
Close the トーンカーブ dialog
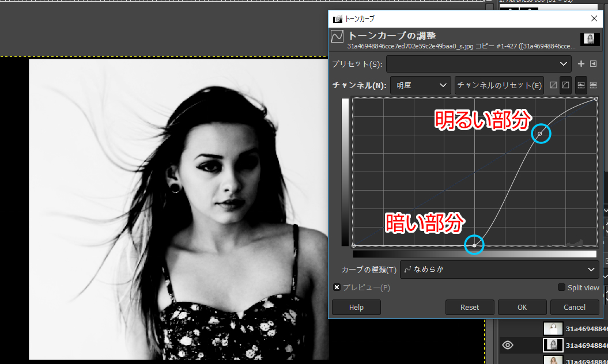pos(594,18)
